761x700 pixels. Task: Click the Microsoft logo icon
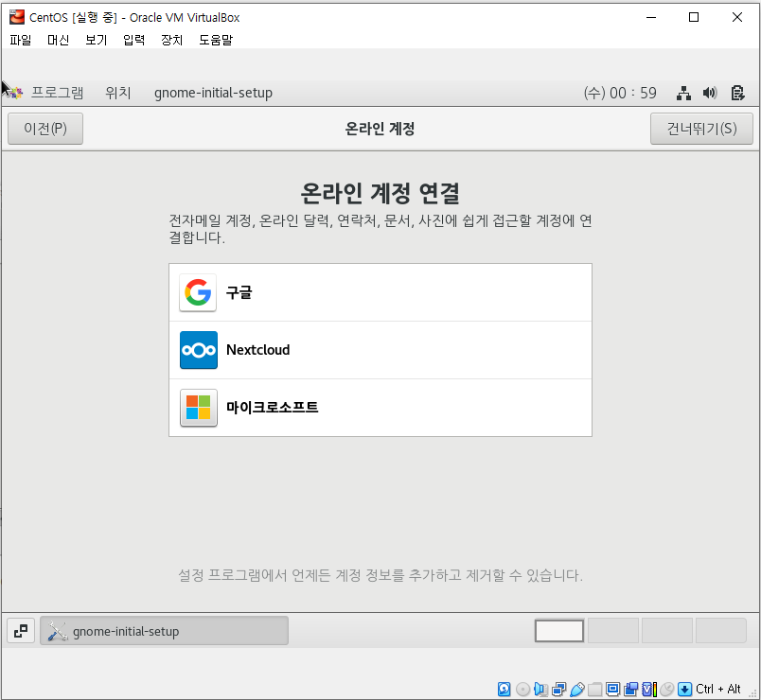click(x=198, y=408)
